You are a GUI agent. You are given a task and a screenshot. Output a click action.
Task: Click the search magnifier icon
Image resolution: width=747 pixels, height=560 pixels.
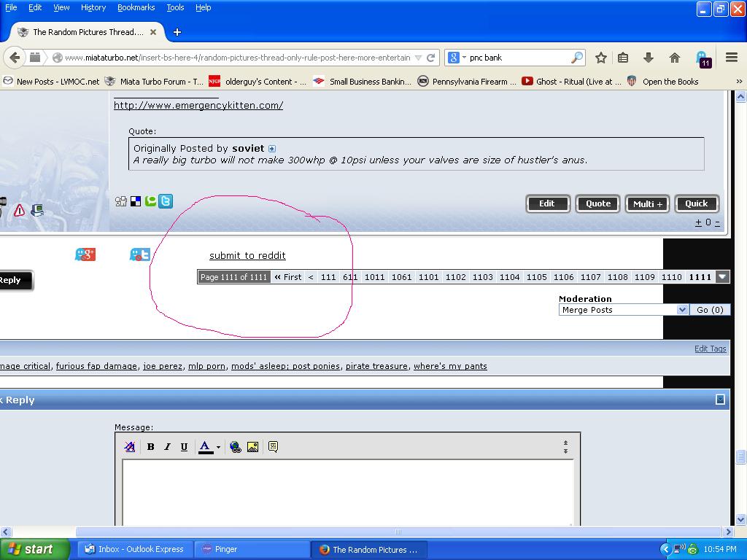[576, 58]
